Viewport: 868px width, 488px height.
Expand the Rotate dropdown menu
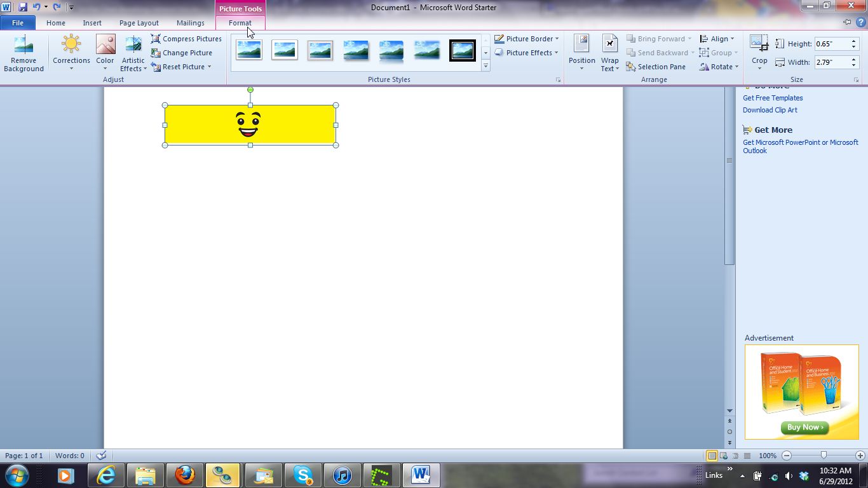(x=719, y=67)
